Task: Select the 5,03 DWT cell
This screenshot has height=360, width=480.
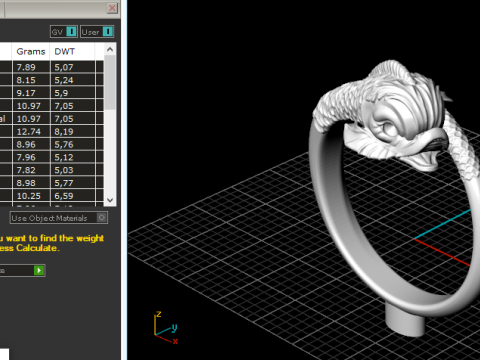Action: pos(72,170)
